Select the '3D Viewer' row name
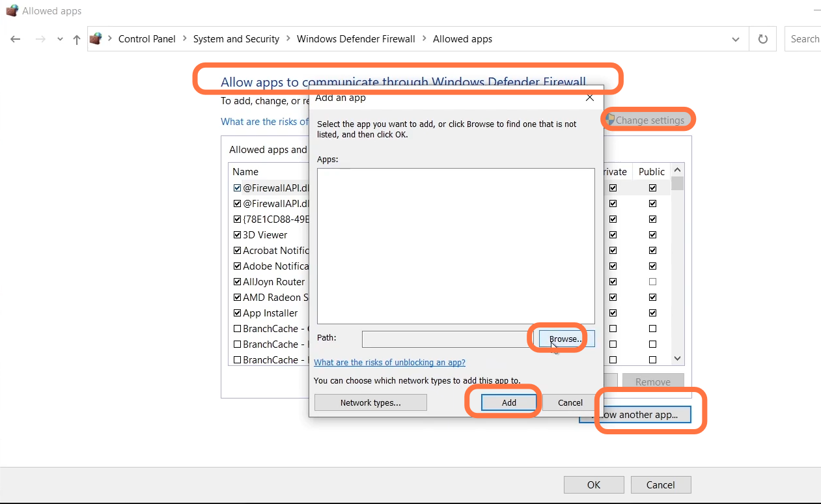This screenshot has height=504, width=821. (265, 235)
